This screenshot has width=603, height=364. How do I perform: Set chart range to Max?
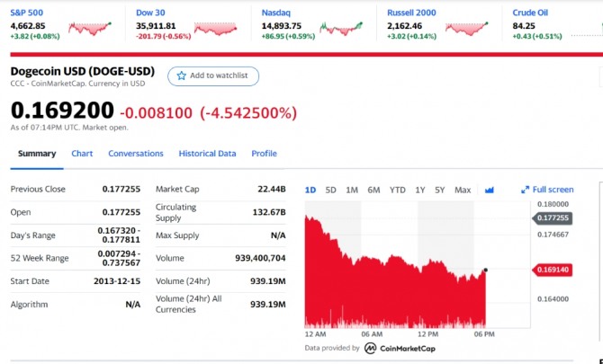point(463,190)
